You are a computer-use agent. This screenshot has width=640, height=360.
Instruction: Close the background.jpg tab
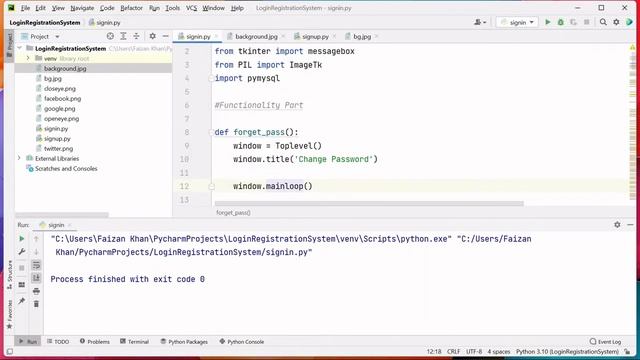click(x=283, y=36)
